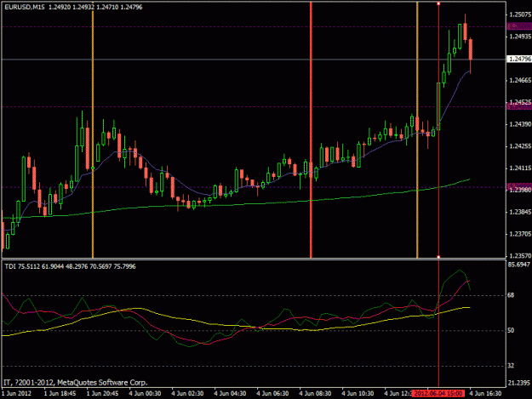Click the 4 Jun 02:30 time label

pyautogui.click(x=187, y=394)
